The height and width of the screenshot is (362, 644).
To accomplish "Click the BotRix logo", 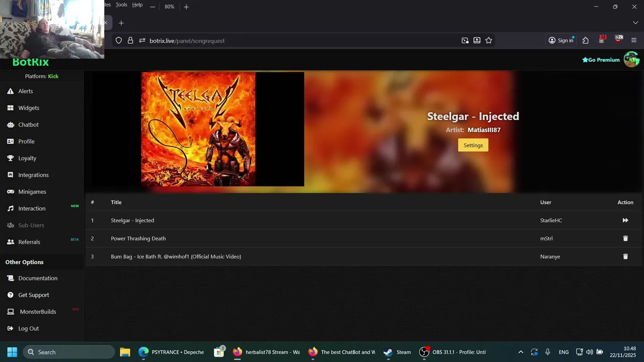I will tap(31, 62).
